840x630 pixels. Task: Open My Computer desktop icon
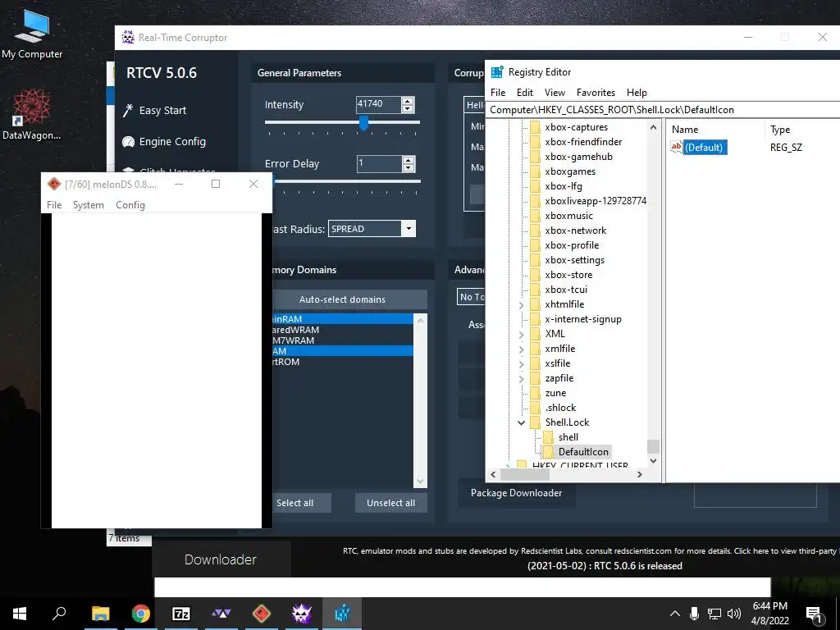click(32, 34)
